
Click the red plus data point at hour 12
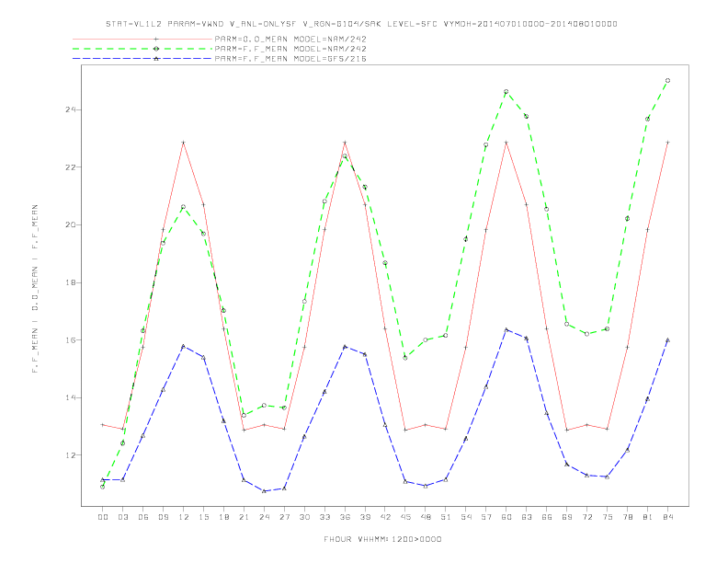coord(184,143)
